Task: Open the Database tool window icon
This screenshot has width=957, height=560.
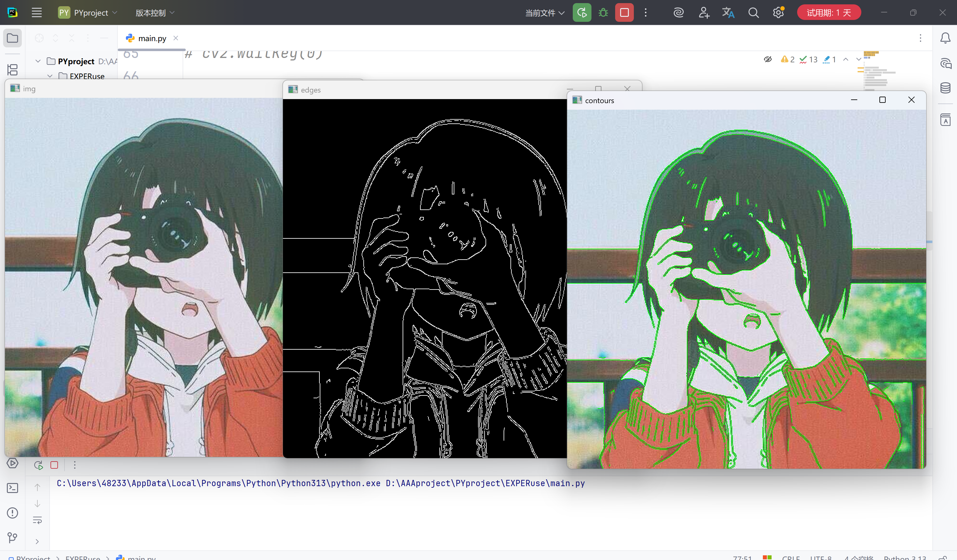Action: click(945, 88)
